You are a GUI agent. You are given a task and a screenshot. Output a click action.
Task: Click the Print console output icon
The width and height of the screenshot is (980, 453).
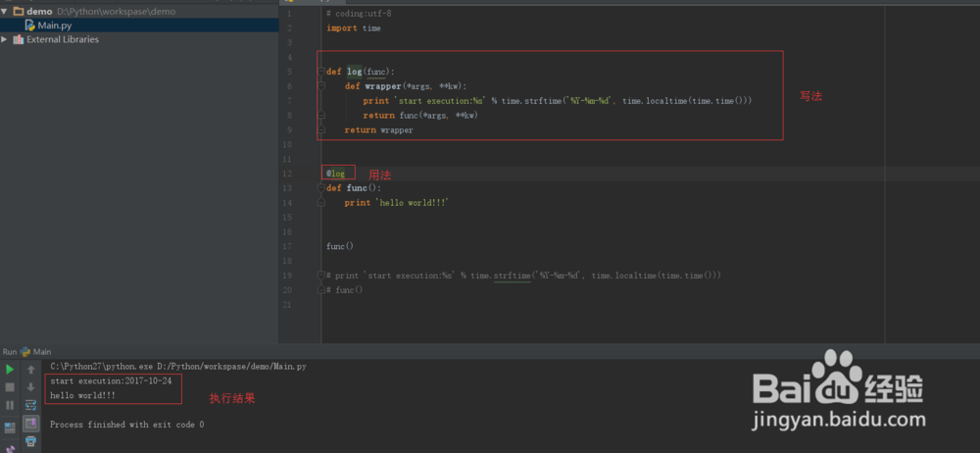[x=30, y=441]
